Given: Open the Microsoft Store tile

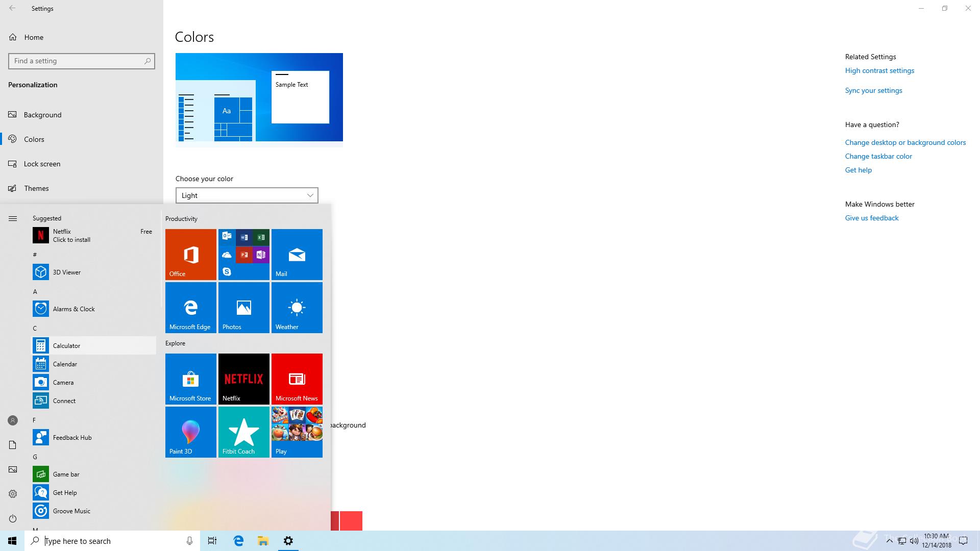Looking at the screenshot, I should (x=191, y=379).
